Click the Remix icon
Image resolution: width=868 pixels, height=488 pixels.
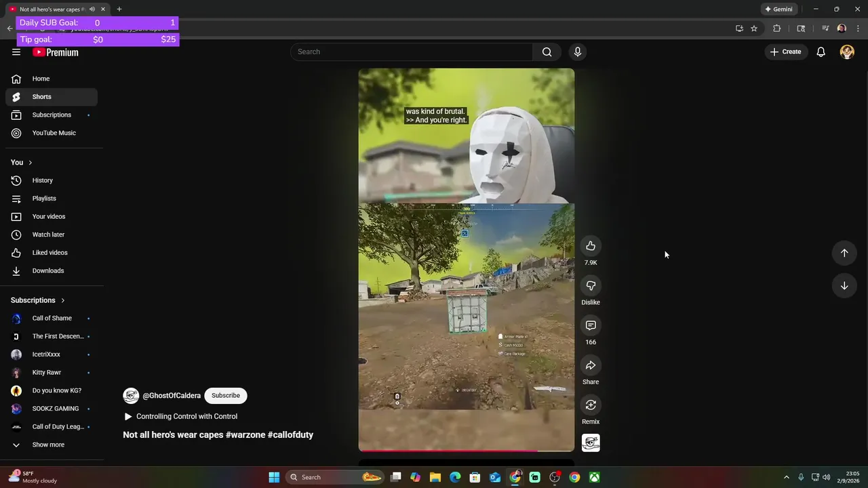point(591,405)
